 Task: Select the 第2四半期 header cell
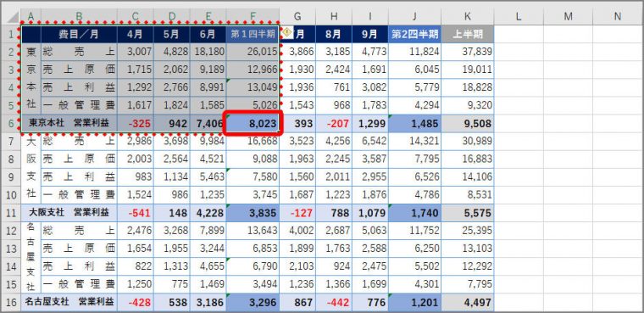[415, 34]
